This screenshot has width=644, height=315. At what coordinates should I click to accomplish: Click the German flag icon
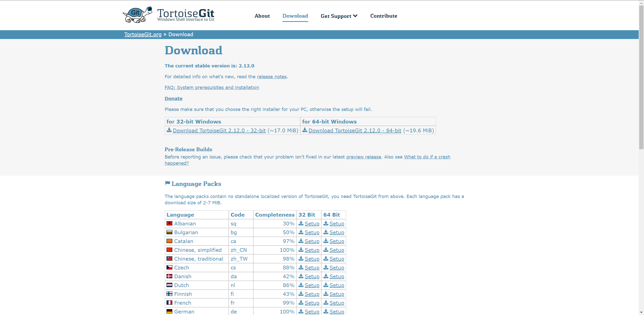point(170,311)
